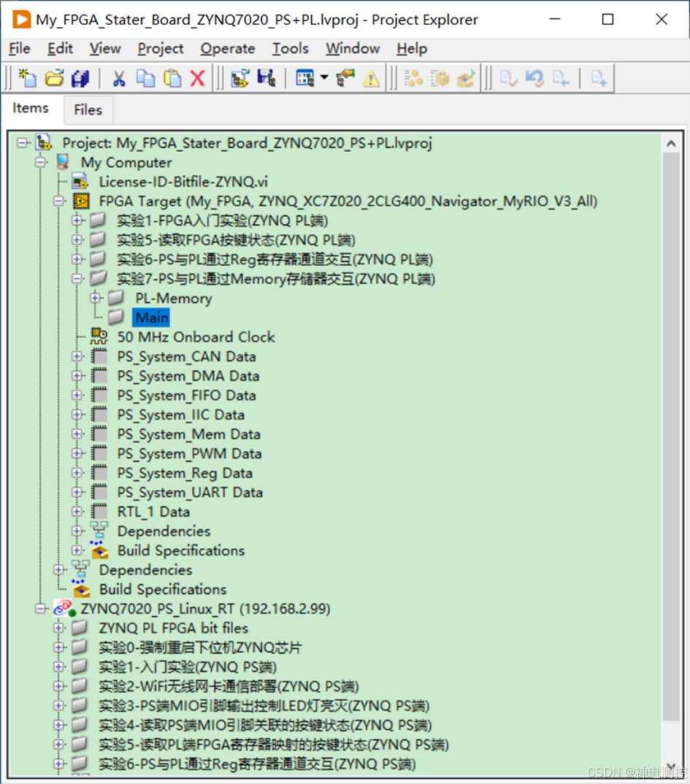The width and height of the screenshot is (690, 784).
Task: Switch to the Files tab
Action: pyautogui.click(x=88, y=109)
